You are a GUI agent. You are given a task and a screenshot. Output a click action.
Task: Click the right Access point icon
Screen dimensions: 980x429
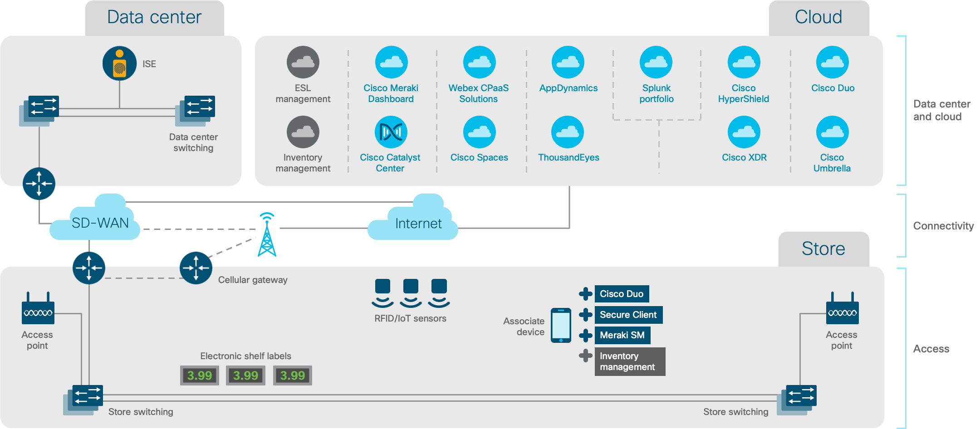pyautogui.click(x=843, y=308)
